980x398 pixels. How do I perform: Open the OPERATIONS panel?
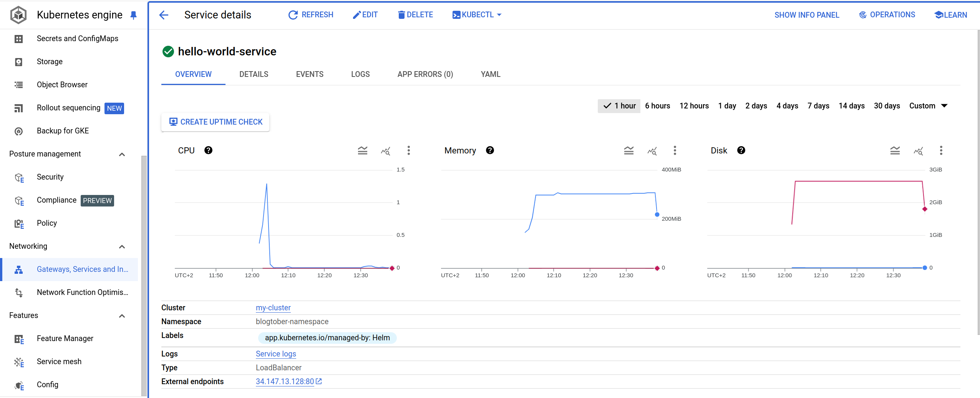(x=887, y=15)
